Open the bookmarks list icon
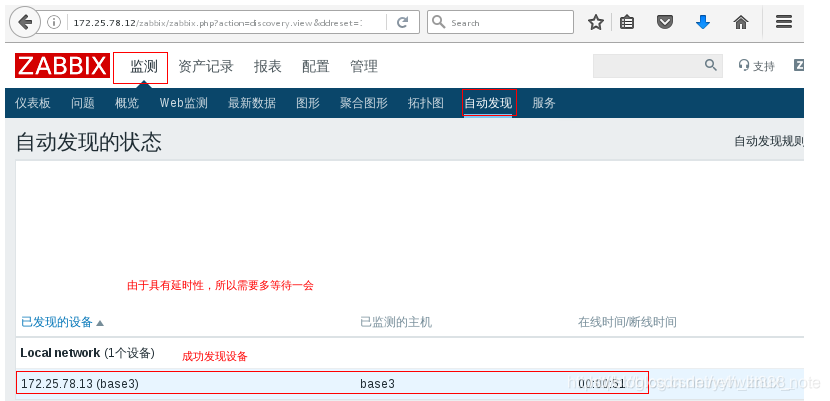830x401 pixels. tap(627, 22)
